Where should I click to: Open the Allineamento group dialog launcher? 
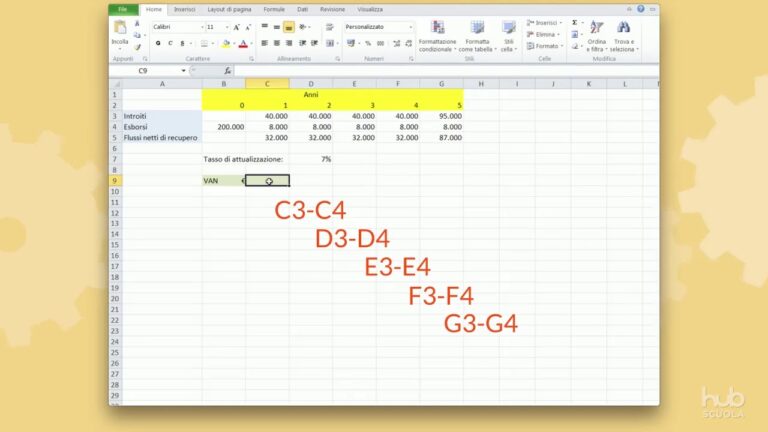click(337, 59)
